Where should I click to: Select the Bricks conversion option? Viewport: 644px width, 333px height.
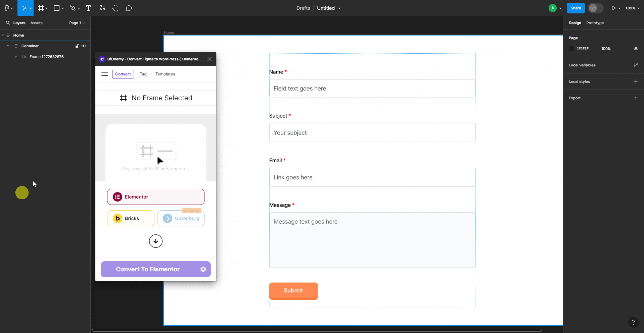[x=130, y=218]
